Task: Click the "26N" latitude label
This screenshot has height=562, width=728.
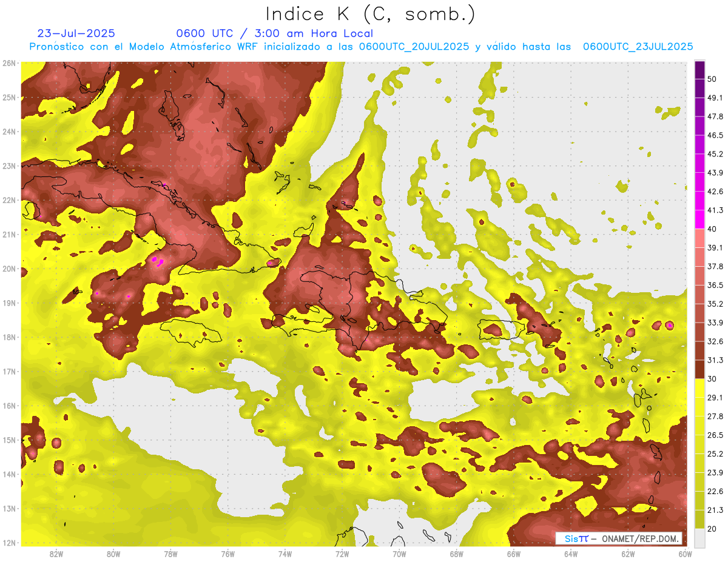Action: (x=8, y=63)
